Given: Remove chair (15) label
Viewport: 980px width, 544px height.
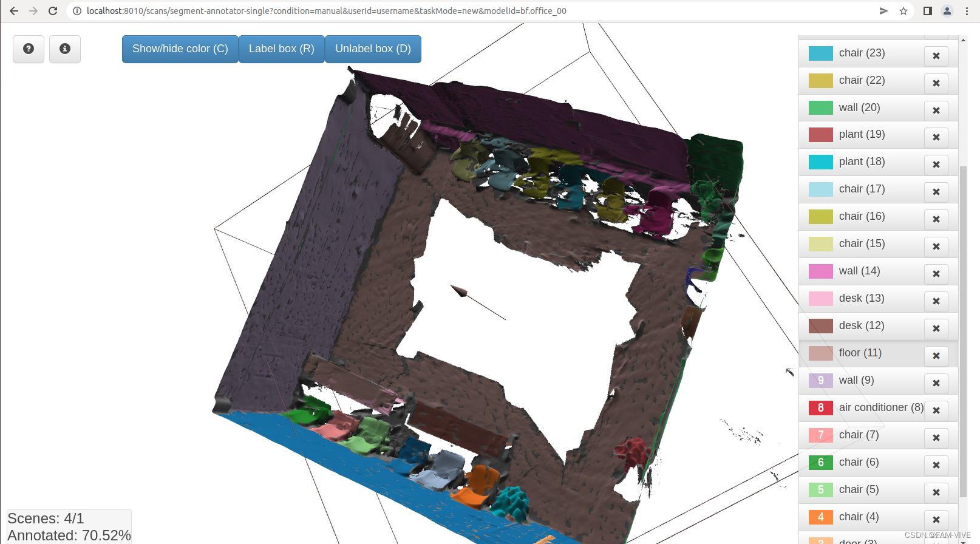Looking at the screenshot, I should click(x=936, y=246).
